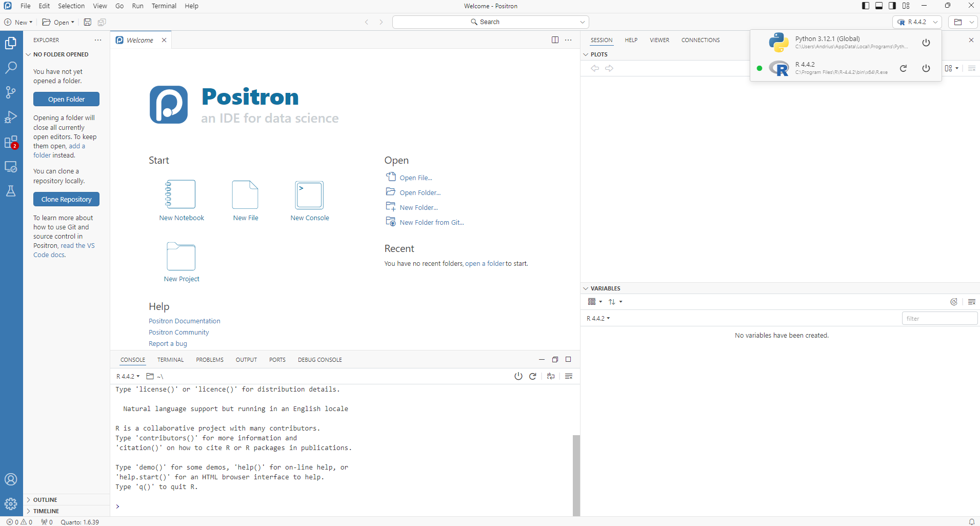Open the Remote Explorer view
The width and height of the screenshot is (980, 526).
[x=11, y=167]
